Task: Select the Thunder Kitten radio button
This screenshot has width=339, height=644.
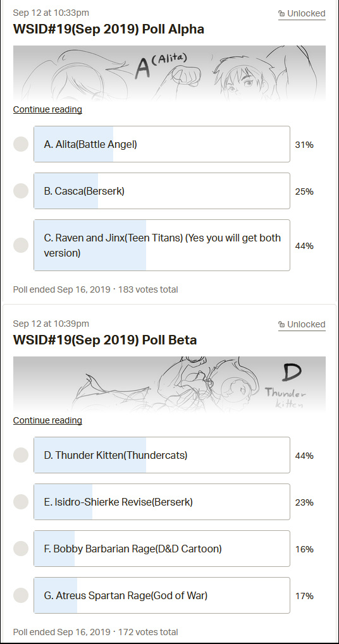Action: click(21, 455)
